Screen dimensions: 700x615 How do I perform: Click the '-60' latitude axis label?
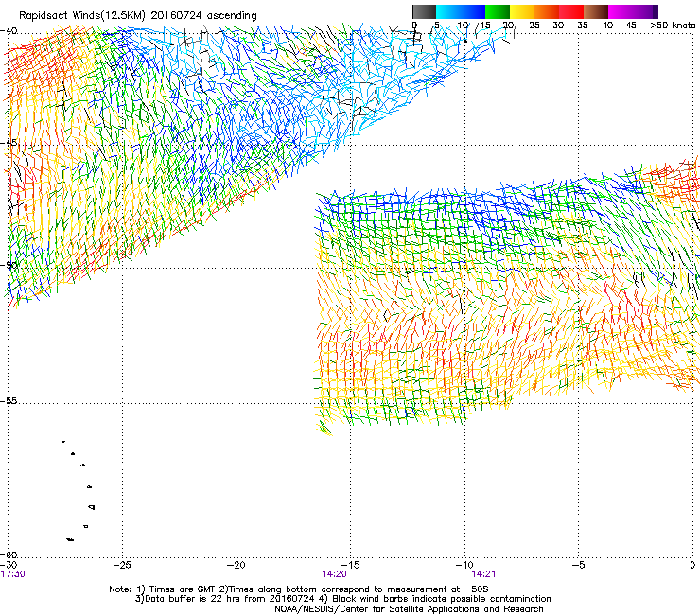pos(9,554)
